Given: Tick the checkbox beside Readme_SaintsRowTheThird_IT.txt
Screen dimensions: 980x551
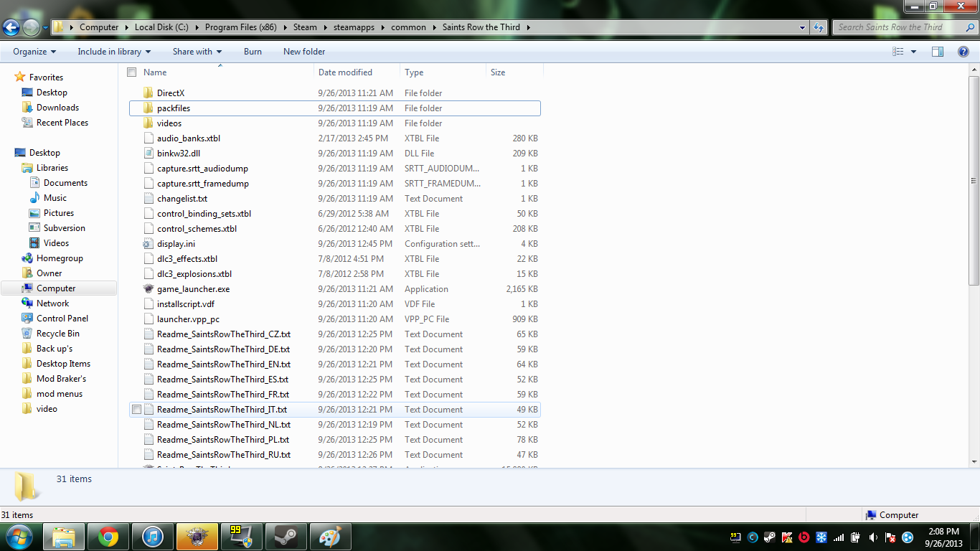Looking at the screenshot, I should coord(136,409).
